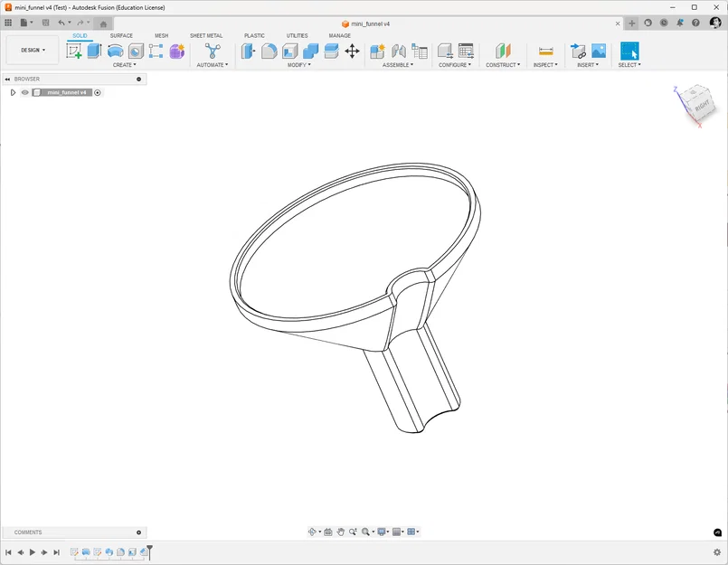728x565 pixels.
Task: Switch to the Sheet Metal tab
Action: [x=206, y=36]
